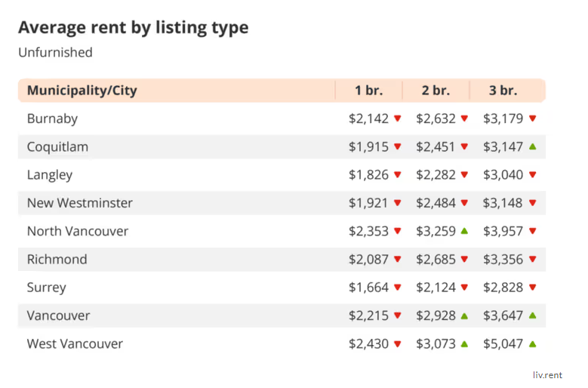Select the 2 br. column header
Viewport: 588px width, 388px height.
pyautogui.click(x=436, y=91)
